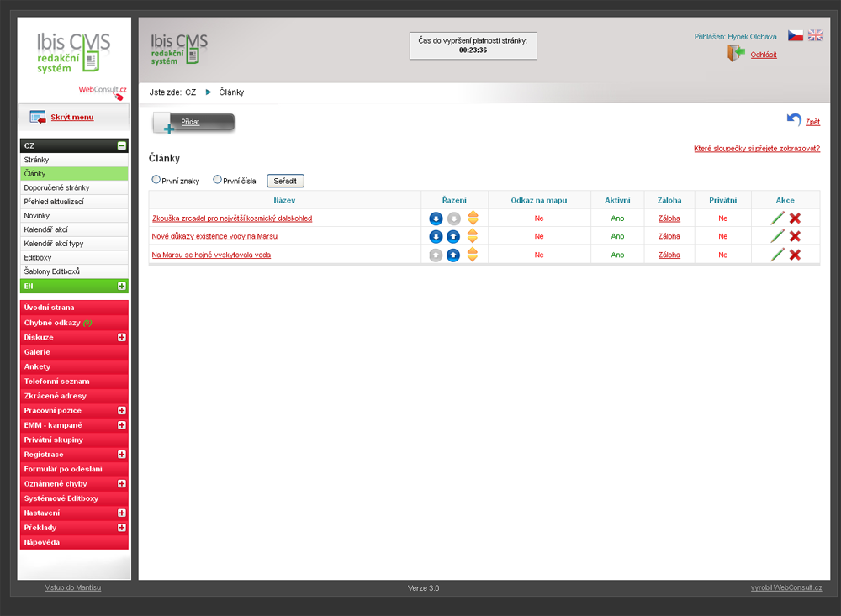
Task: Open Přehled aktualizací menu item
Action: (74, 202)
